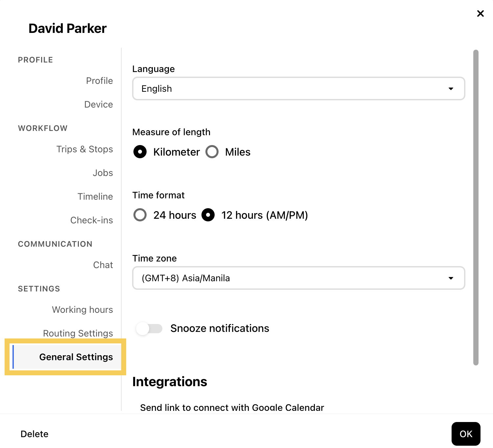The height and width of the screenshot is (448, 493).
Task: Click the Integrations heading
Action: (170, 382)
